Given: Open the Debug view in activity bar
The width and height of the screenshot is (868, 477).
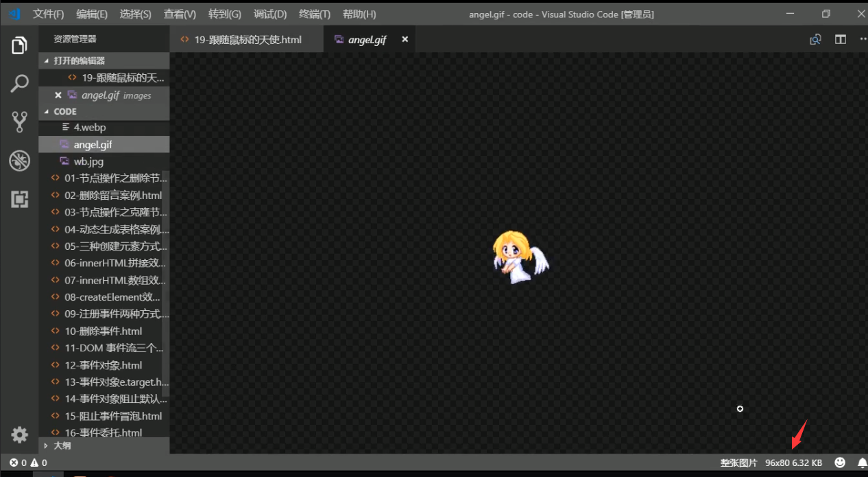Looking at the screenshot, I should coord(19,161).
